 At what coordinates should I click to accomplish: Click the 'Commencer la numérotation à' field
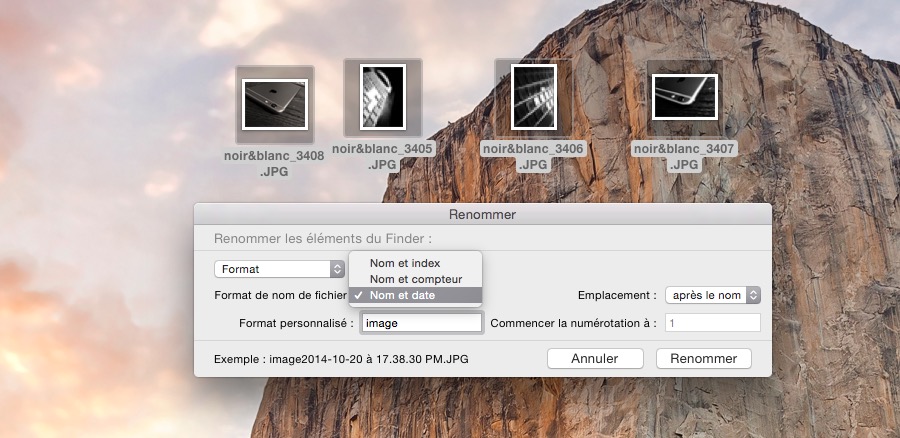coord(713,323)
